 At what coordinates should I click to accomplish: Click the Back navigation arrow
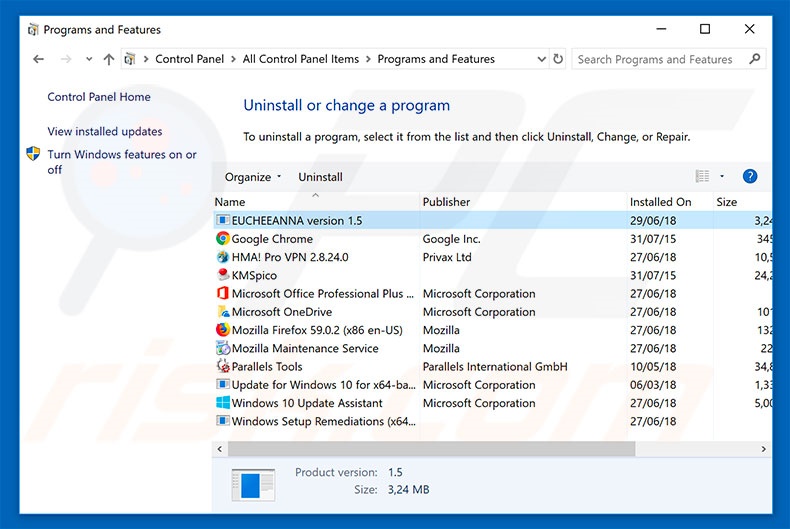tap(38, 59)
